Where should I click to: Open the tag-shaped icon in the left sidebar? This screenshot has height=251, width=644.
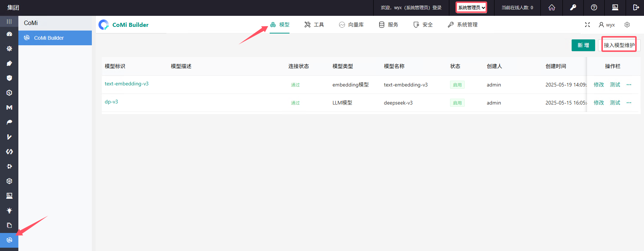pyautogui.click(x=9, y=63)
